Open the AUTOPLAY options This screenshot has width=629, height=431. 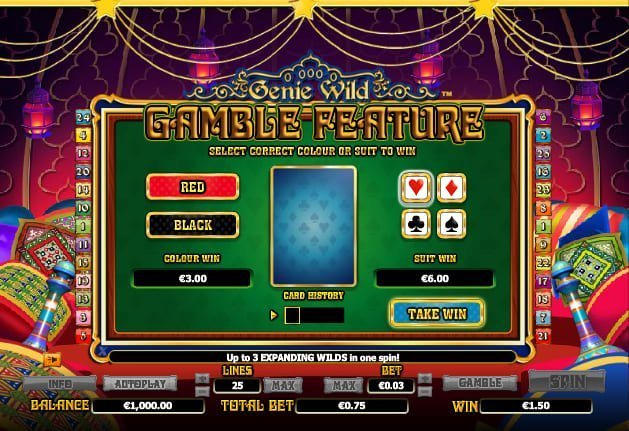tap(140, 384)
